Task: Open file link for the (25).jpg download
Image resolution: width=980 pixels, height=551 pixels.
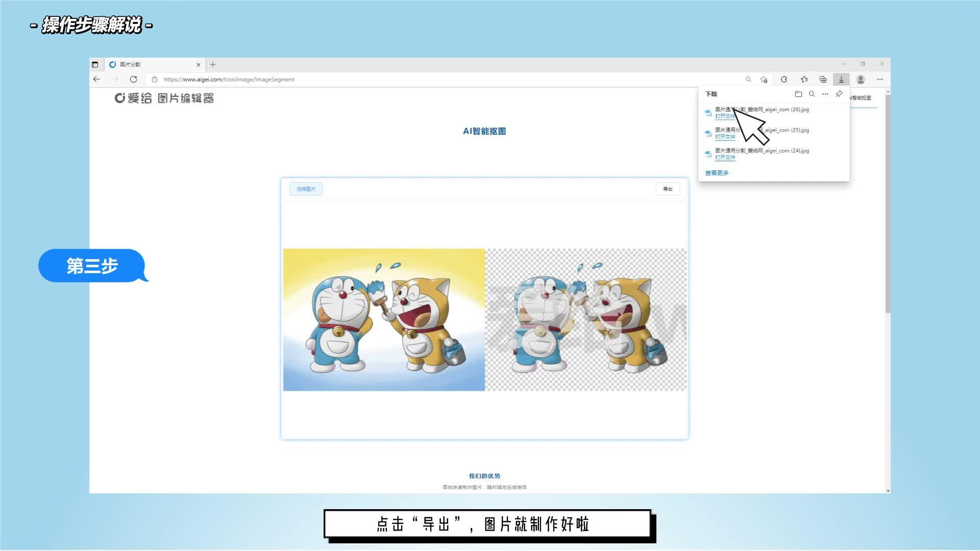Action: (725, 137)
